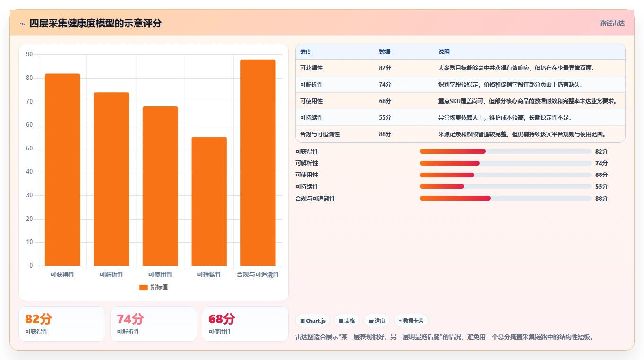644x360 pixels.
Task: Toggle the 指标值 legend item
Action: pos(154,287)
